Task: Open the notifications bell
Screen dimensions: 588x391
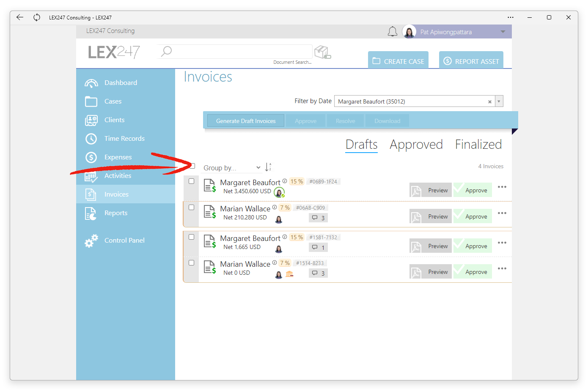Action: [393, 32]
